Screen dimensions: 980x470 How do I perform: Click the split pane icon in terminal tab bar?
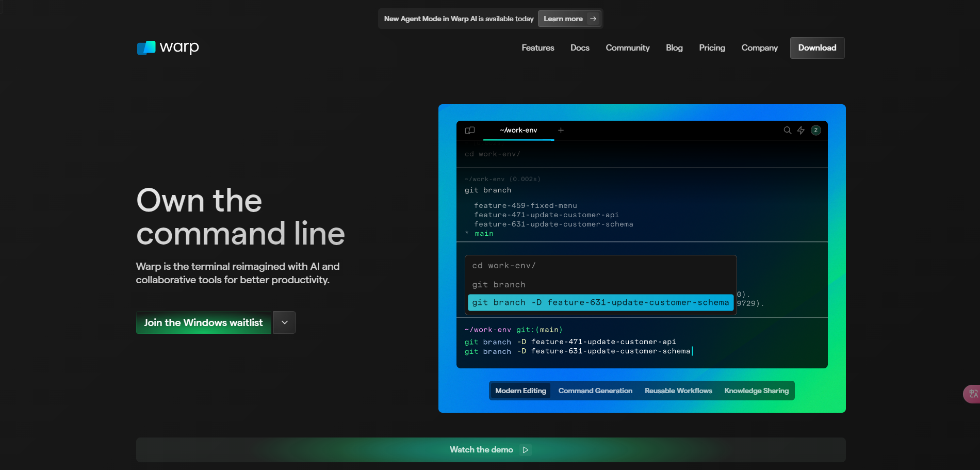(470, 131)
